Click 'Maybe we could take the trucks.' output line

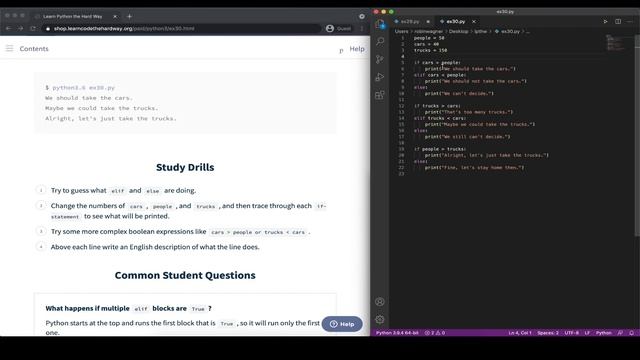click(101, 108)
